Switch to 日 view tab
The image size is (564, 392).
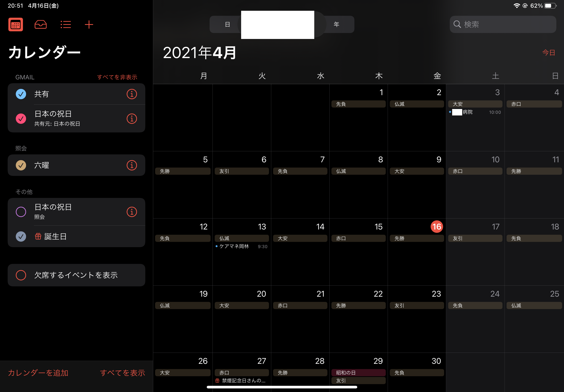point(227,25)
